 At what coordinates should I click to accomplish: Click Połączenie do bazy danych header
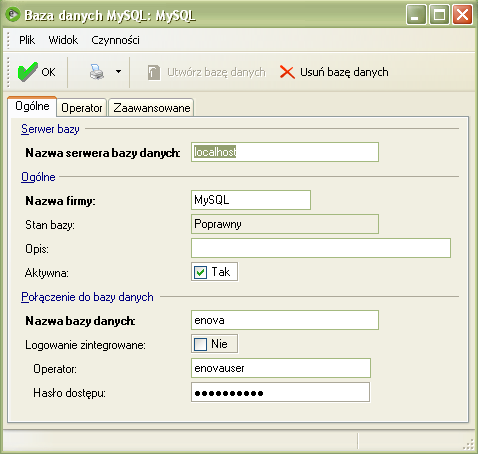(x=87, y=297)
